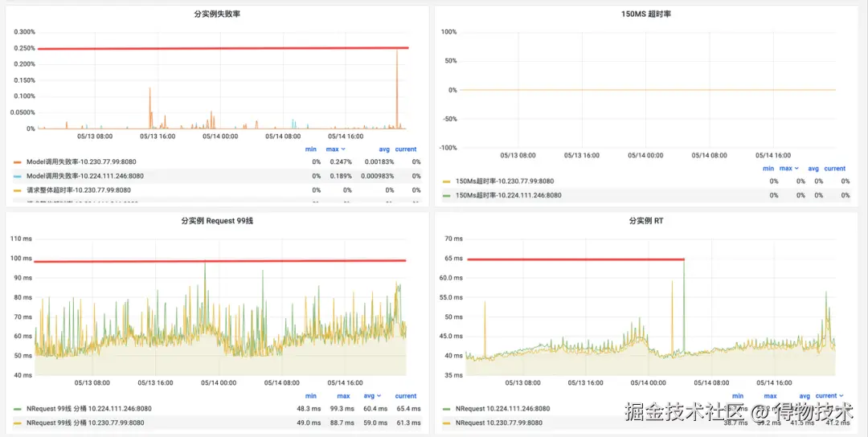
Task: Toggle series 150Ms超时率-10.224.111.246:8080
Action: (x=508, y=195)
